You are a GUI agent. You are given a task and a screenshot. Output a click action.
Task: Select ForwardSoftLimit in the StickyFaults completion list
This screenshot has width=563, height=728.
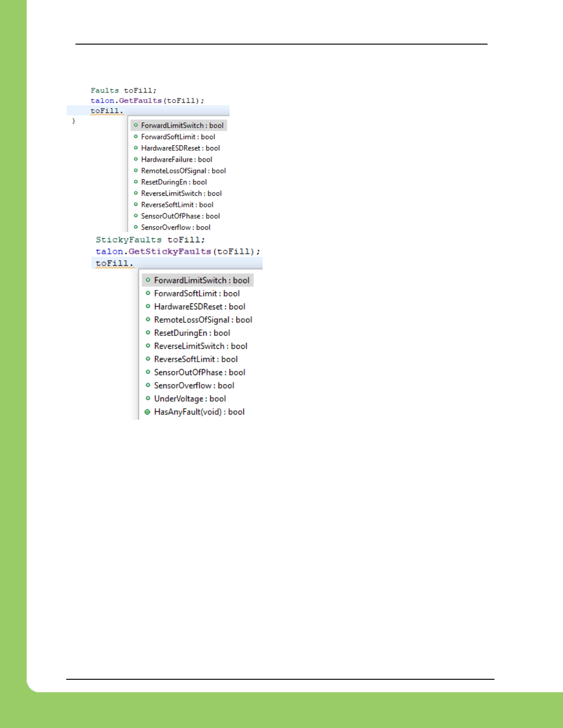[x=197, y=294]
